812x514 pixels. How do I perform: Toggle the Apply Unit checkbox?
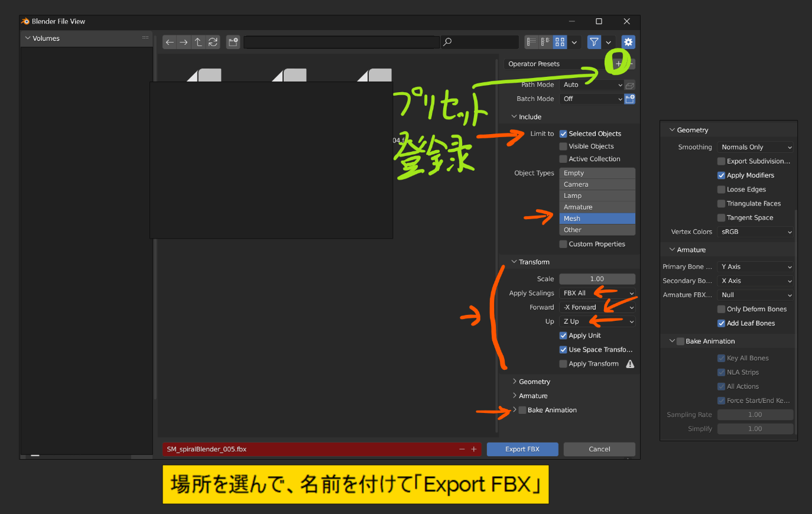(x=563, y=336)
